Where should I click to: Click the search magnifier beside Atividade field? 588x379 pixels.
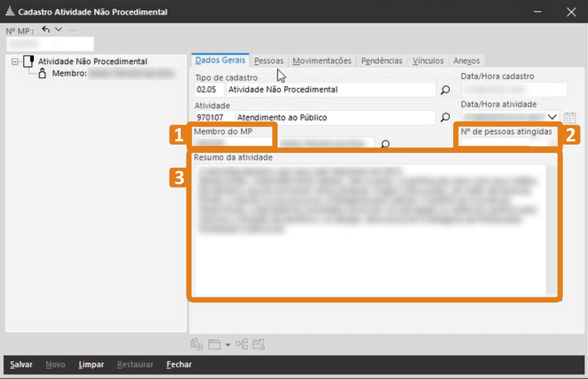[x=445, y=117]
